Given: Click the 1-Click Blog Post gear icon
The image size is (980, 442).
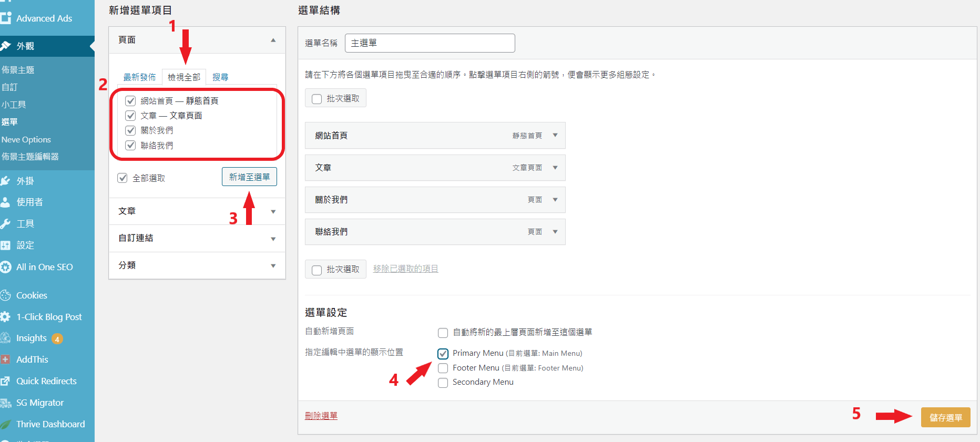Looking at the screenshot, I should pyautogui.click(x=6, y=317).
